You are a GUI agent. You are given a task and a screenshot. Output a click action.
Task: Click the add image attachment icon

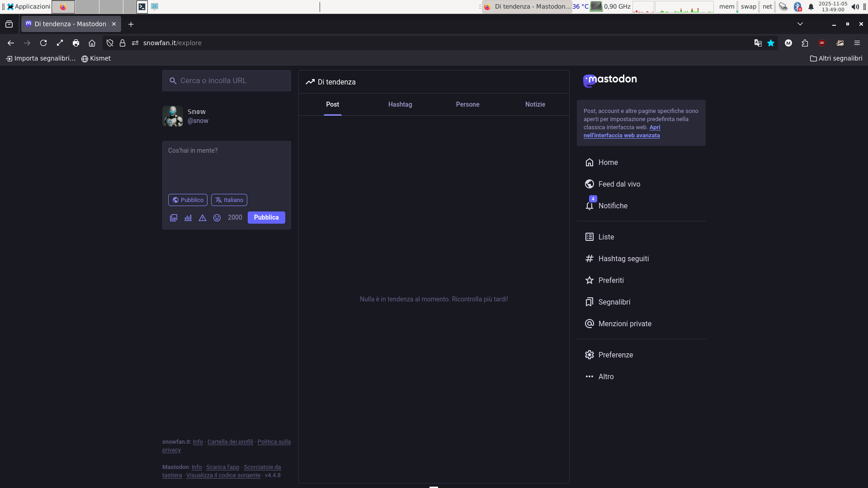point(174,218)
